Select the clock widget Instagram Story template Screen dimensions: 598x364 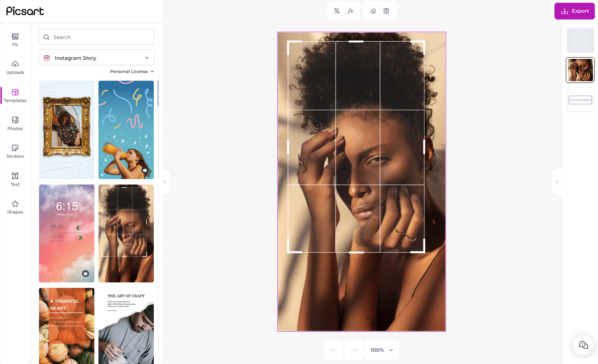(x=67, y=233)
